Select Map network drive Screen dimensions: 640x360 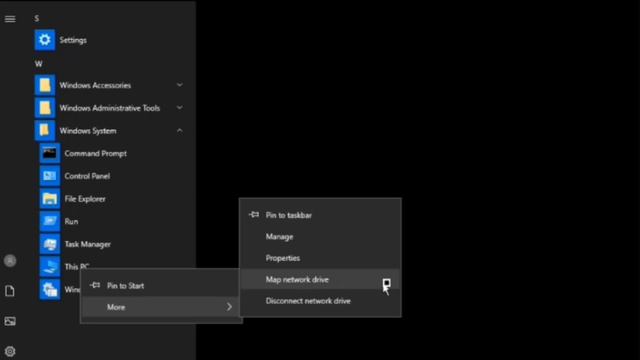click(x=320, y=280)
